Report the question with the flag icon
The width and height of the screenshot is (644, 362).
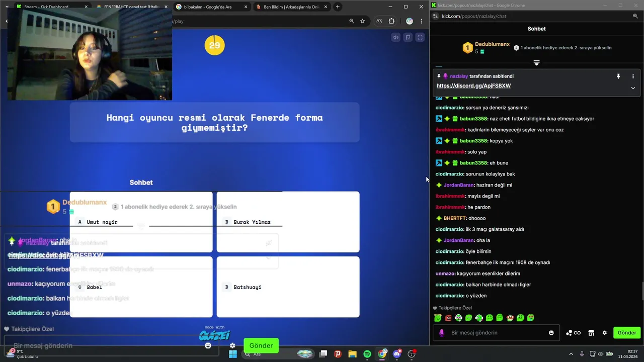[408, 37]
